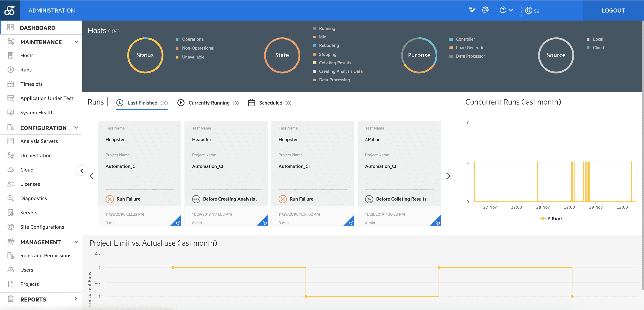Click the Run Failure icon on Heapster card

109,199
